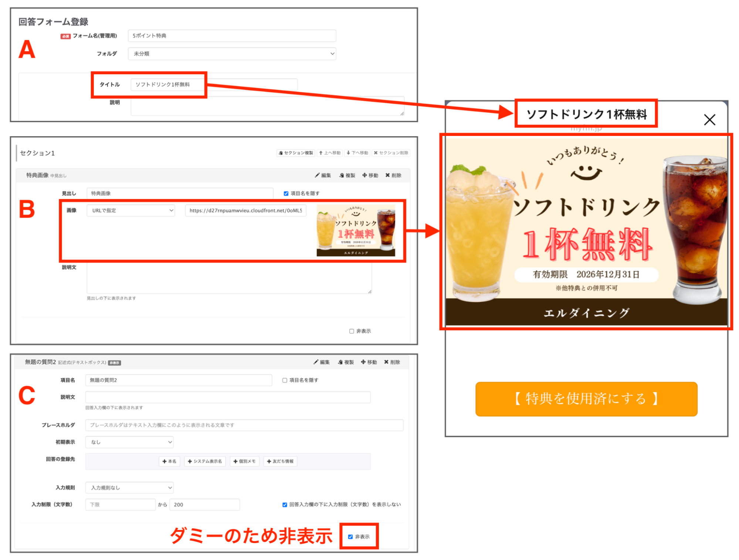Toggle 項目名を隠す checkbox for 特典画像
The height and width of the screenshot is (560, 739).
pos(286,193)
